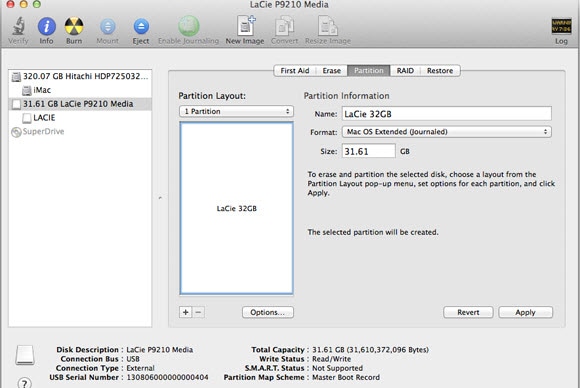580x388 pixels.
Task: Click the 'Not Supported' S.M.A.R.T. status
Action: (337, 368)
